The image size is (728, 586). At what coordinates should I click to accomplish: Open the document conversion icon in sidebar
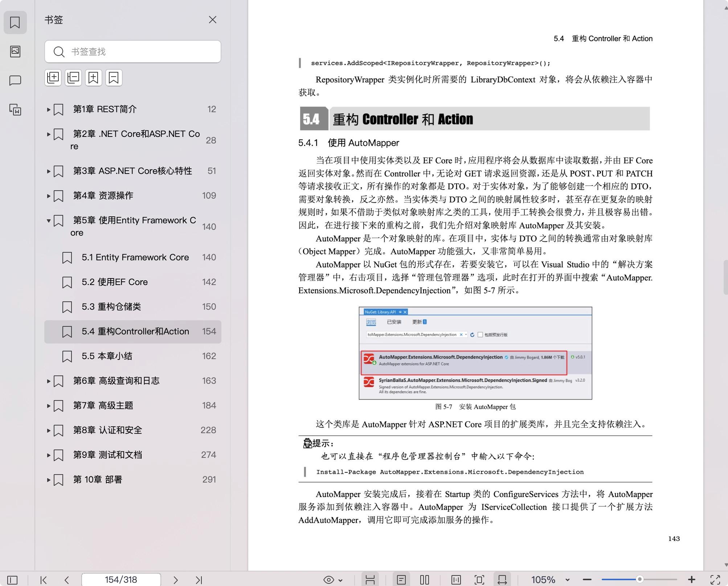coord(15,109)
